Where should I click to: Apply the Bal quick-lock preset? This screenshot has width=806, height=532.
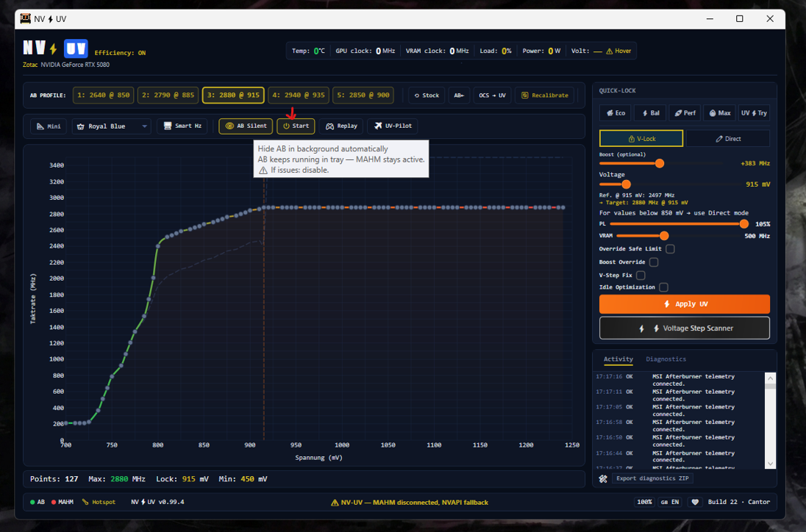[650, 113]
